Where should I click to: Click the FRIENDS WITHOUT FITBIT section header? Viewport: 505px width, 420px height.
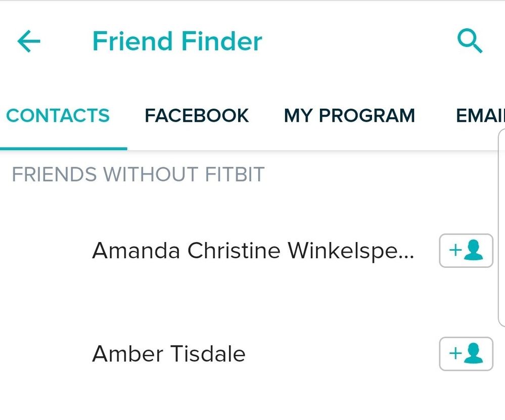click(x=138, y=174)
